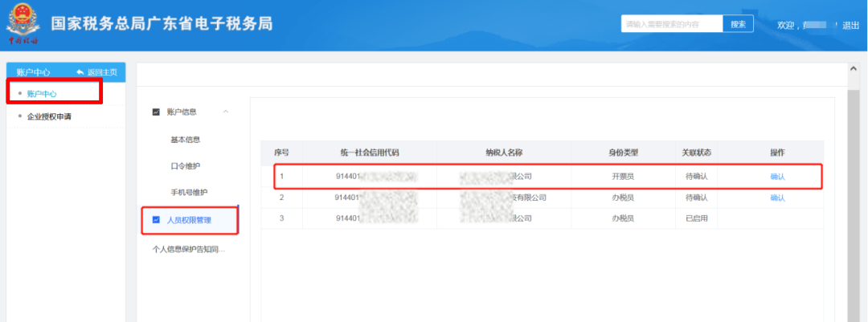Screen dimensions: 868x322
Task: Click the 账户信息 section icon
Action: coord(156,112)
